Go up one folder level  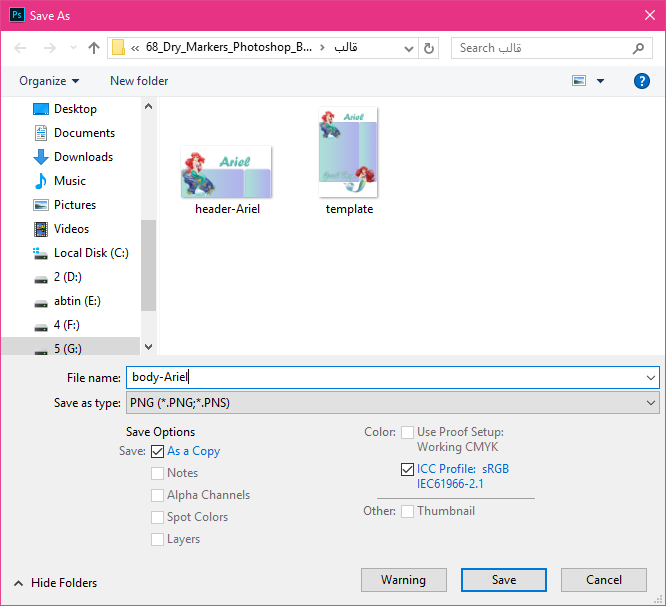93,48
